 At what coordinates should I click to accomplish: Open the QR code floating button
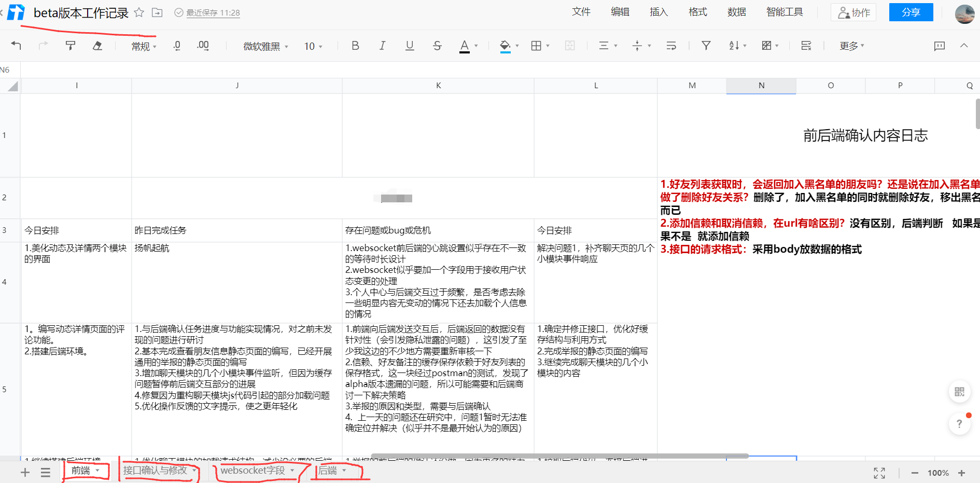coord(959,392)
